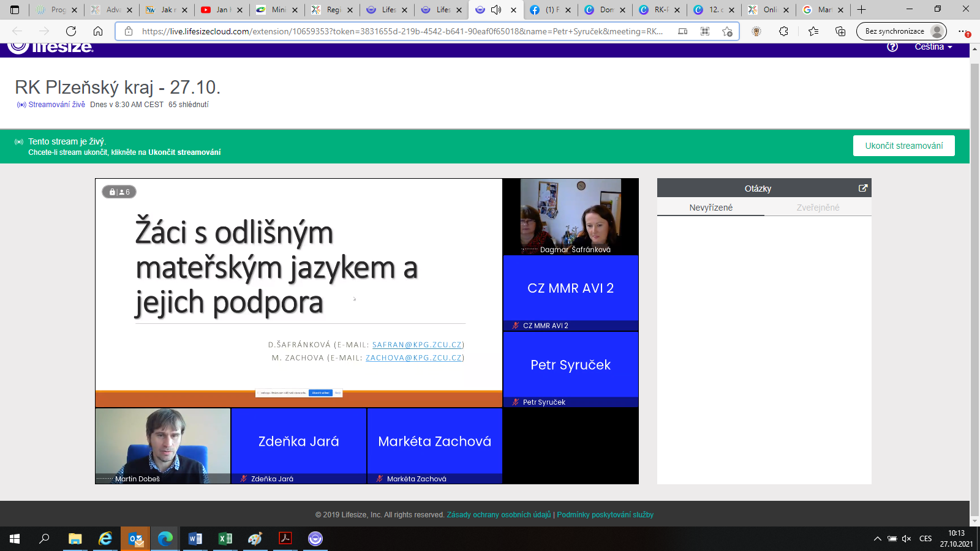980x551 pixels.
Task: Expand the Čeština language dropdown
Action: [933, 47]
